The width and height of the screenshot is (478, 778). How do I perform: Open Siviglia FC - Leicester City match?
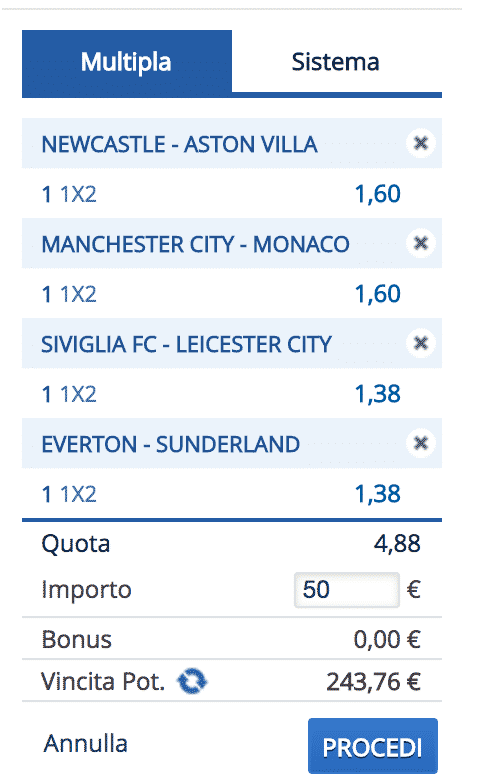[187, 344]
